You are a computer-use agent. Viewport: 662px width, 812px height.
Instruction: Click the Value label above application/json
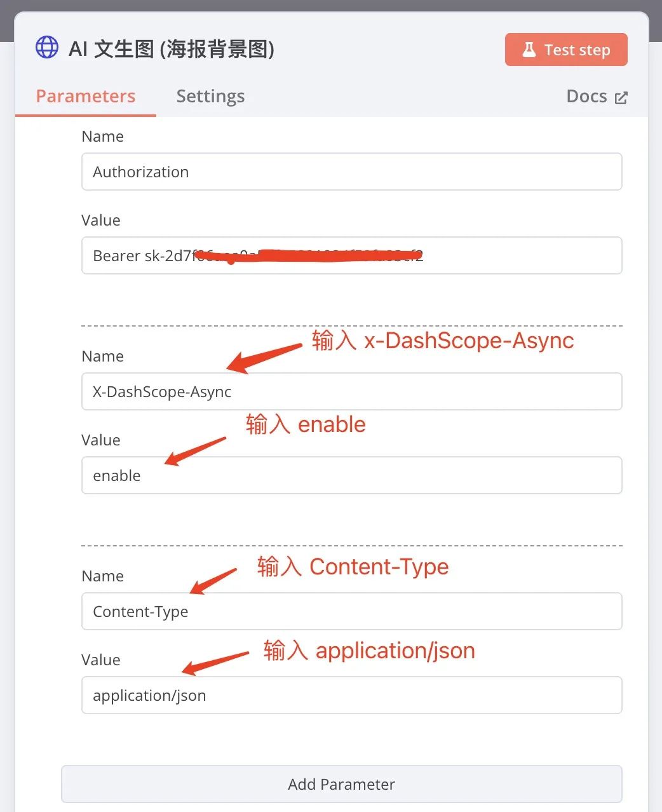click(101, 660)
